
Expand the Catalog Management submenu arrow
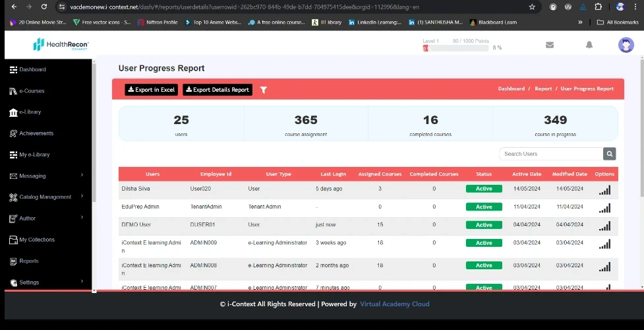pyautogui.click(x=82, y=196)
